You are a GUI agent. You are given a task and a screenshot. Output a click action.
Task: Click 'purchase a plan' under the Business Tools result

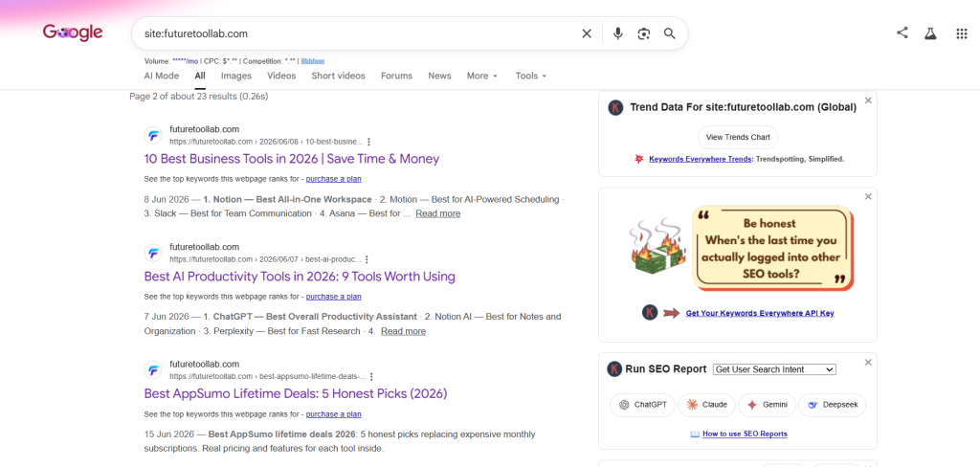pyautogui.click(x=333, y=179)
